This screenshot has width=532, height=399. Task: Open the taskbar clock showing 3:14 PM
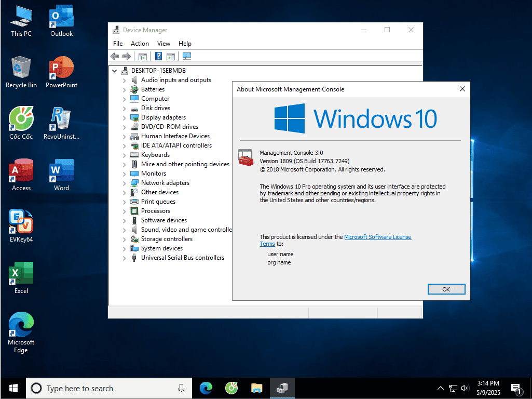tap(488, 388)
